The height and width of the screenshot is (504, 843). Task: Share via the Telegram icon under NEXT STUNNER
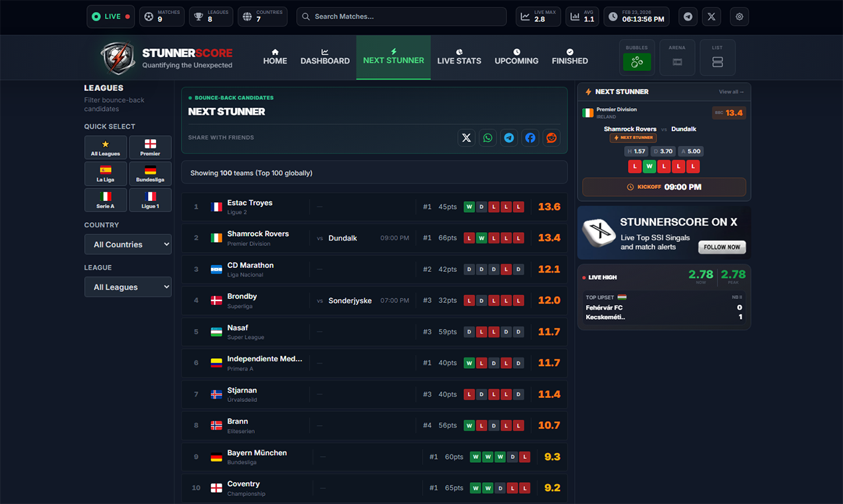pyautogui.click(x=509, y=138)
